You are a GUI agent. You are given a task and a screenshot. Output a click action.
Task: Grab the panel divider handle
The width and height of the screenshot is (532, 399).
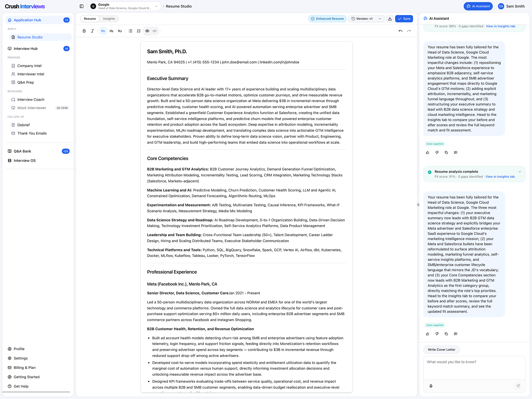click(x=418, y=205)
